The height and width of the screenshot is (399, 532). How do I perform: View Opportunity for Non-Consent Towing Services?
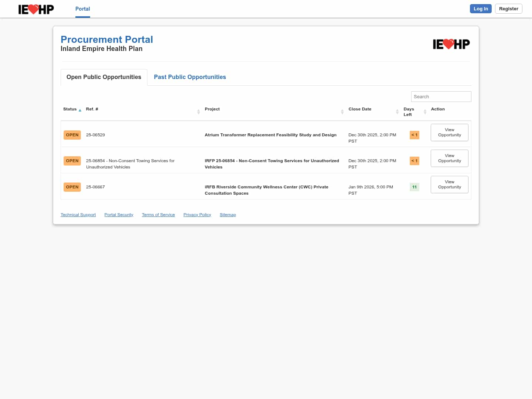449,158
